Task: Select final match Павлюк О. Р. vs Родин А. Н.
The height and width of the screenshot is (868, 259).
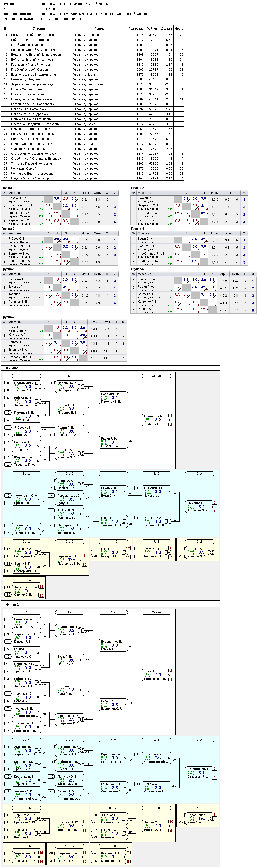Action: pyautogui.click(x=156, y=420)
